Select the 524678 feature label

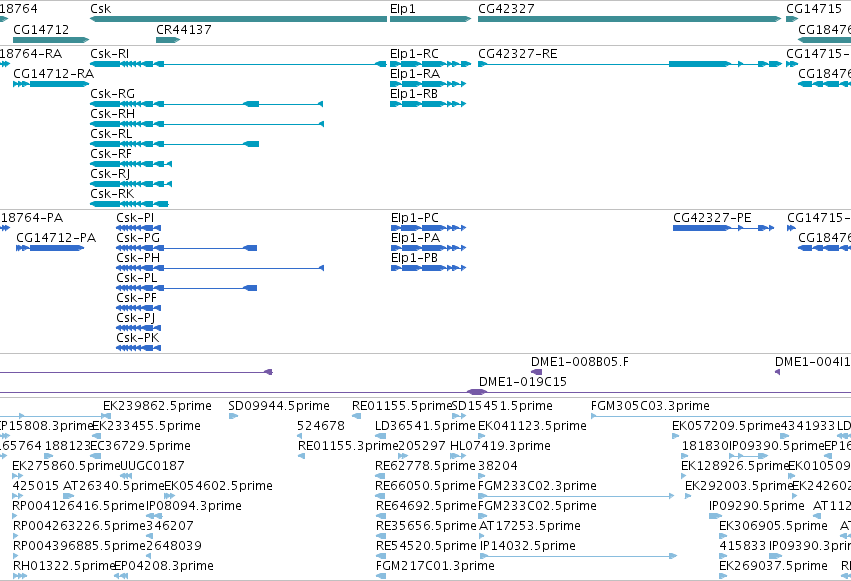[321, 426]
